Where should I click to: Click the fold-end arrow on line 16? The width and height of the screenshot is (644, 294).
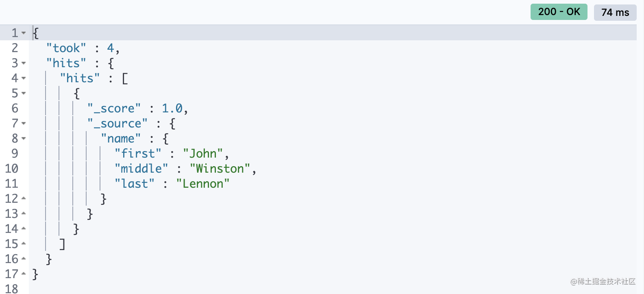[x=24, y=259]
